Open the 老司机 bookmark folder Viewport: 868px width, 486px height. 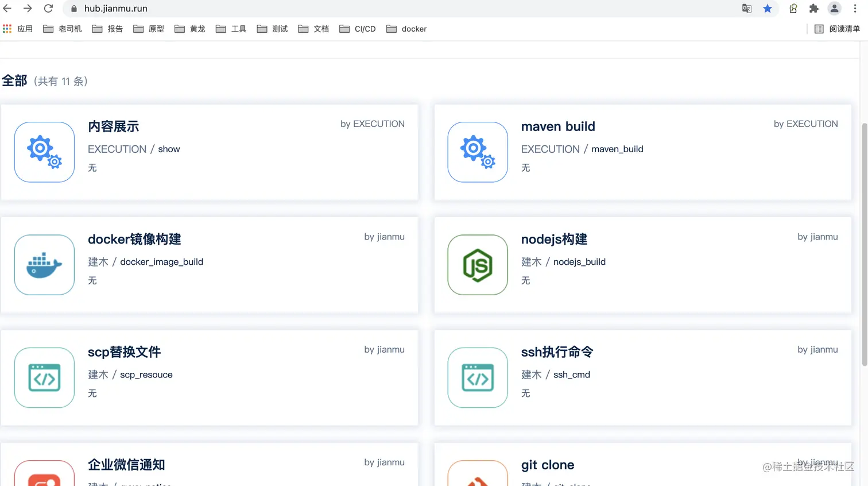pyautogui.click(x=63, y=29)
